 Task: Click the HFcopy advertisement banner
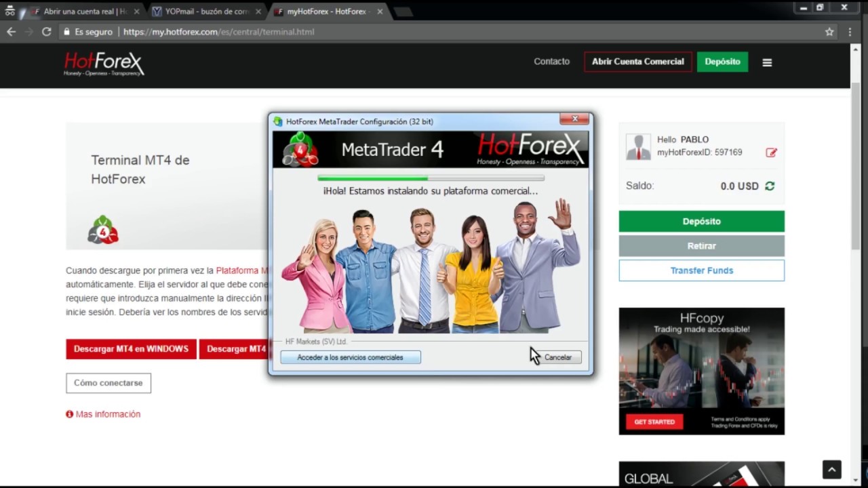tap(701, 371)
